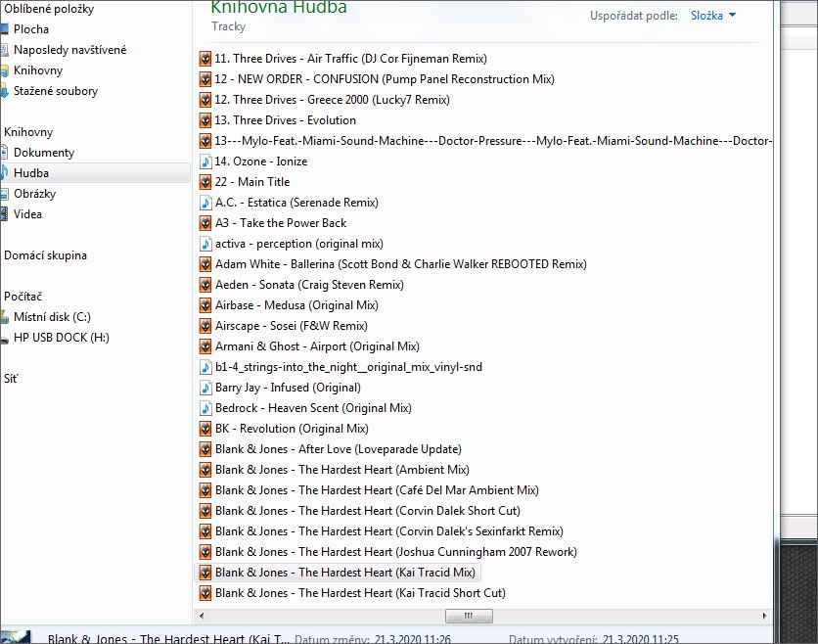
Task: Click the icon next to 'A3 - Take the Power Back'
Action: [205, 223]
